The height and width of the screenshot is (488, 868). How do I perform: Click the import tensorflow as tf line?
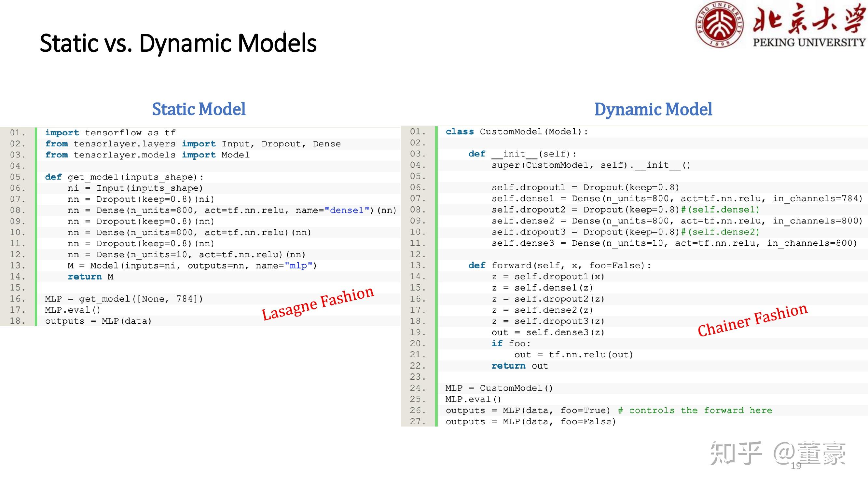110,133
